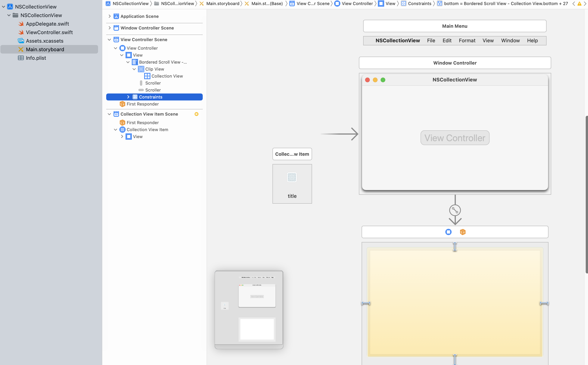The height and width of the screenshot is (365, 588).
Task: Select the Assets.xcassets file icon
Action: 21,41
